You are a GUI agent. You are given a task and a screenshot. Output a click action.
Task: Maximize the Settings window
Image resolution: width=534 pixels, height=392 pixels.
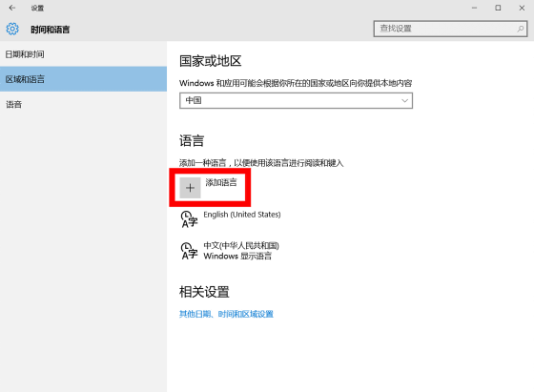tap(498, 8)
